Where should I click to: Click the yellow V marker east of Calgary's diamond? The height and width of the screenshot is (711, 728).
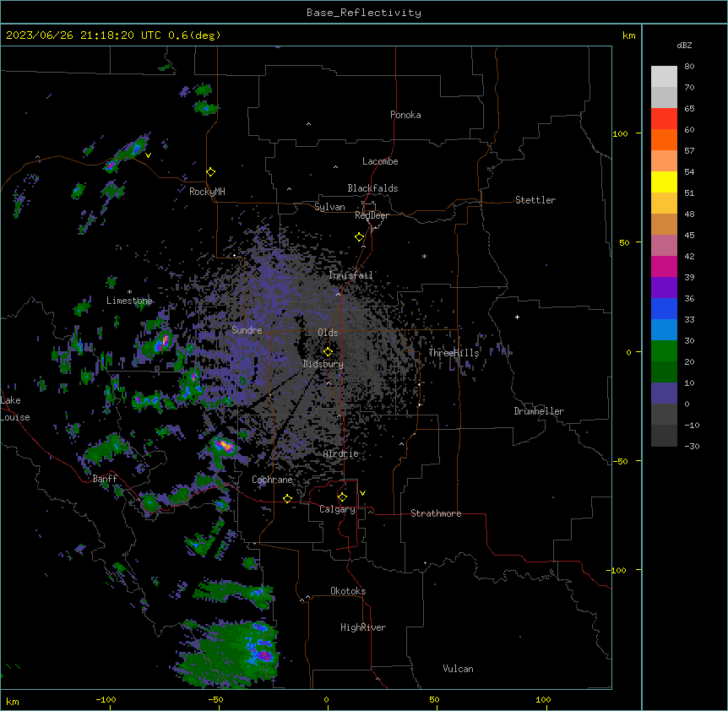point(362,493)
